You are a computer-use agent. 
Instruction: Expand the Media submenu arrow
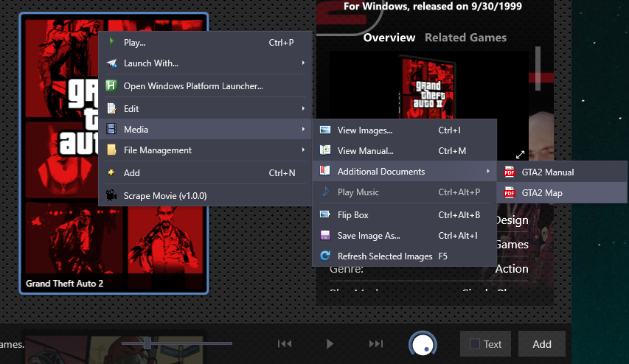point(303,129)
